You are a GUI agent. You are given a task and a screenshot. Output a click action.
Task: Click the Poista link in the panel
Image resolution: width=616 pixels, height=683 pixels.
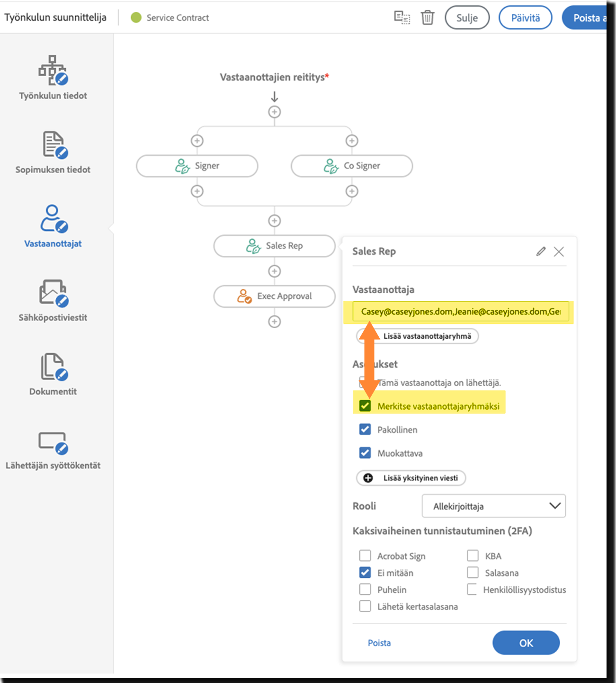pyautogui.click(x=379, y=643)
